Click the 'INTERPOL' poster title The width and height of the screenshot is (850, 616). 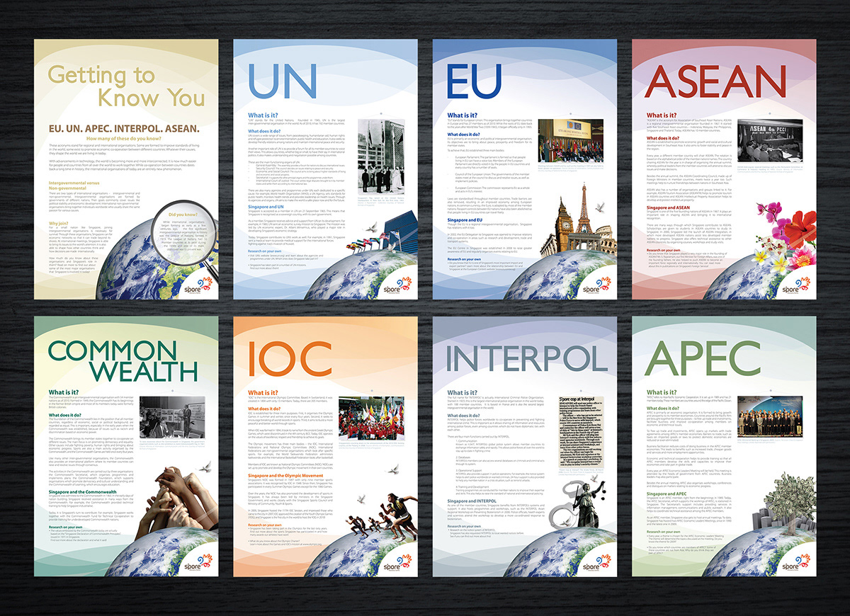point(526,358)
